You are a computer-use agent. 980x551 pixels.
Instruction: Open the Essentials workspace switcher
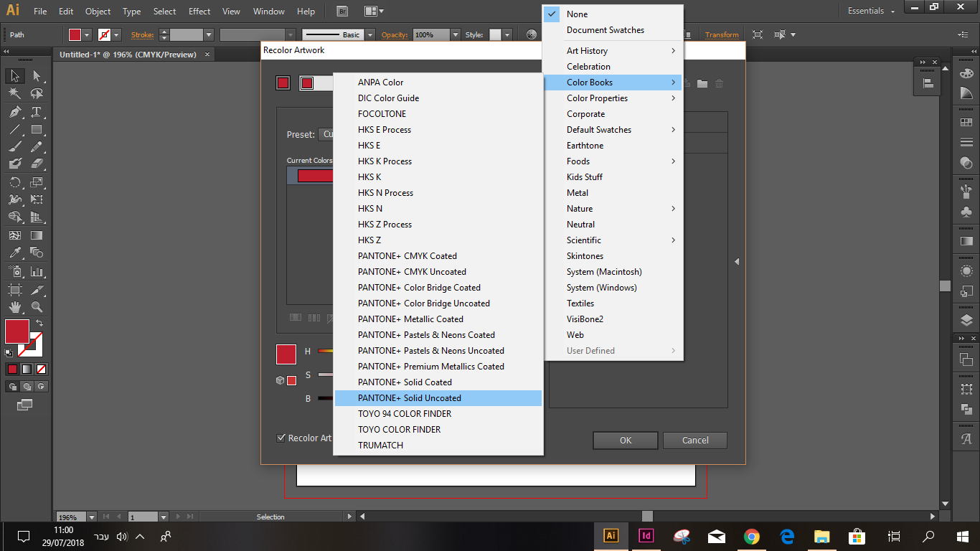(x=871, y=11)
